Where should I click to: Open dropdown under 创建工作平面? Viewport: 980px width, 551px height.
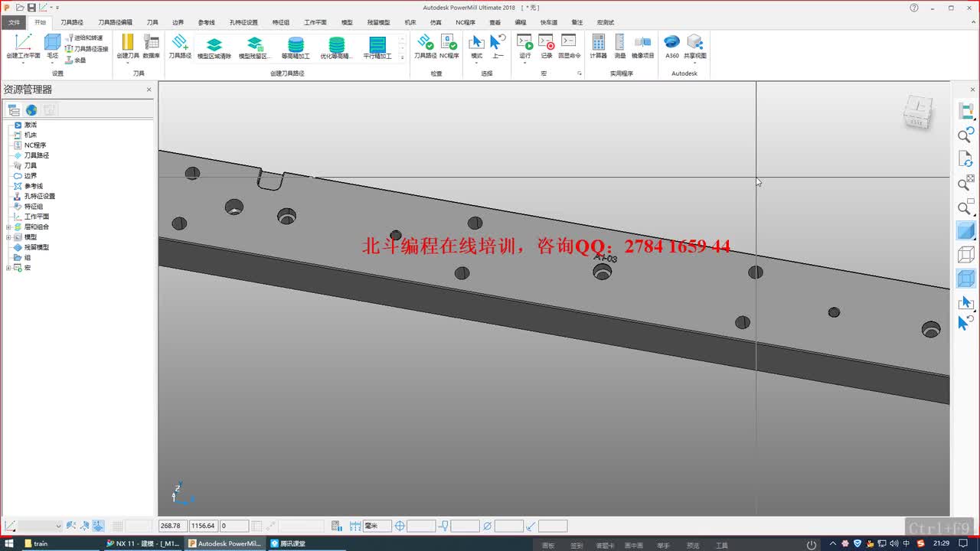pyautogui.click(x=23, y=63)
